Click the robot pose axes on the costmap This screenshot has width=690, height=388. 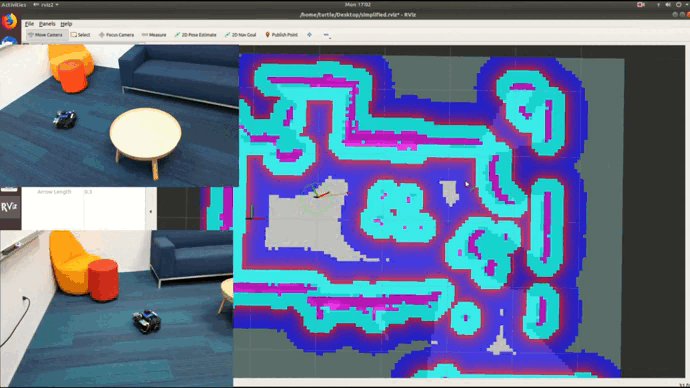[x=321, y=192]
